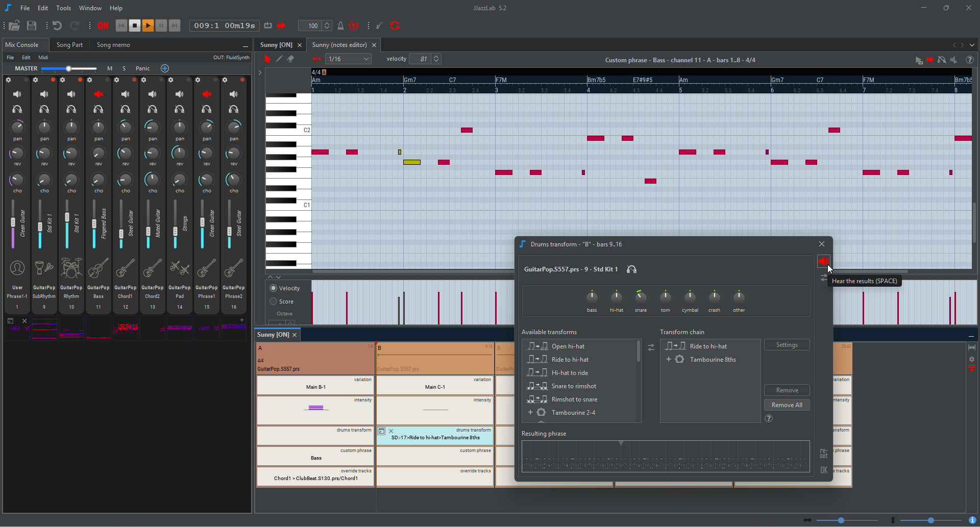Expand Tambourine 8ths in the transform chain
980x527 pixels.
coord(669,360)
